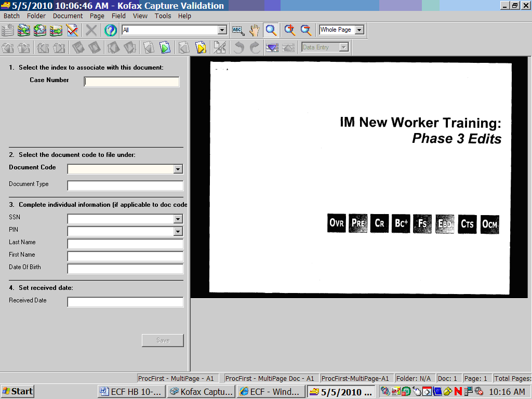The width and height of the screenshot is (532, 399).
Task: Click the Help question mark icon
Action: click(110, 30)
